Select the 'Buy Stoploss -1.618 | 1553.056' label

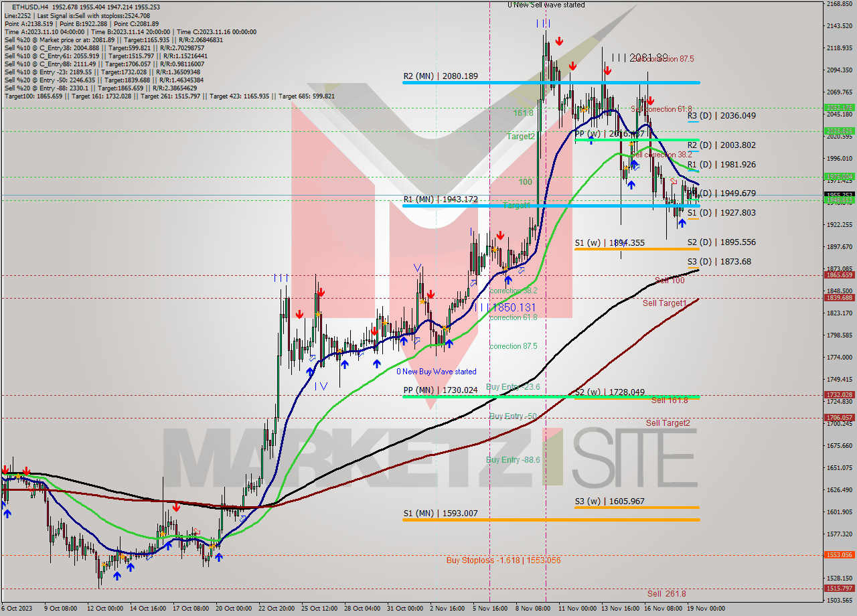503,560
